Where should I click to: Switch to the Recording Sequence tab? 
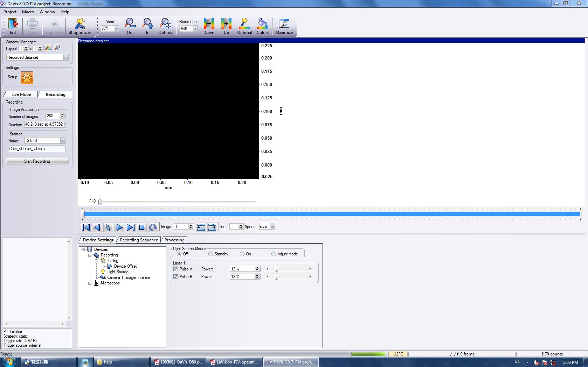pos(139,240)
